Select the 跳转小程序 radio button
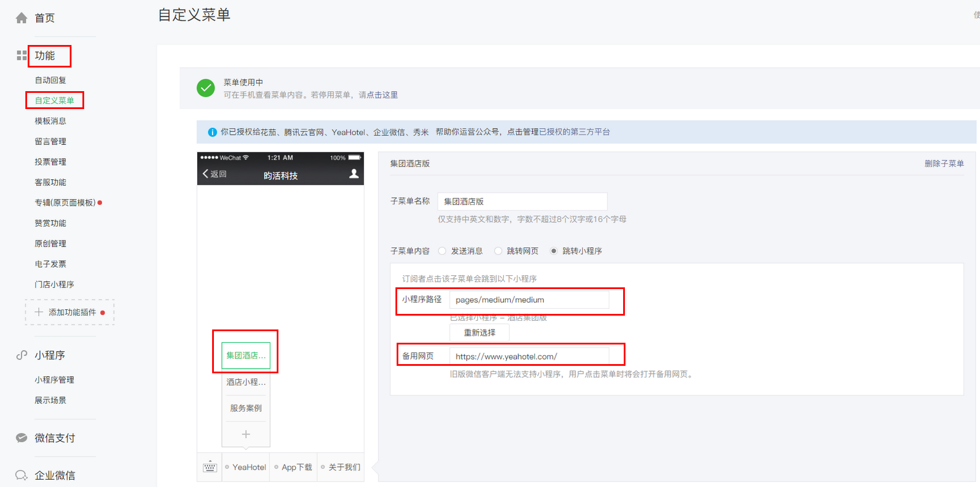The image size is (980, 487). click(554, 251)
